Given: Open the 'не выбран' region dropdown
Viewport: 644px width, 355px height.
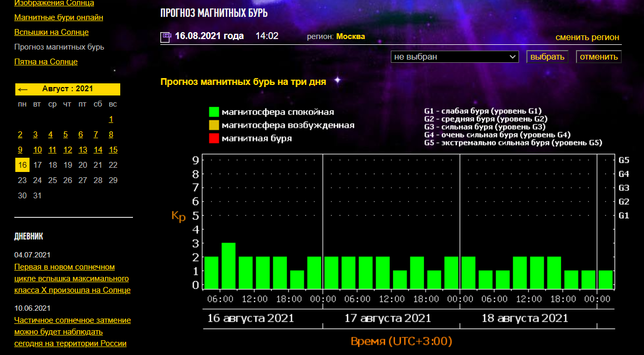Looking at the screenshot, I should click(455, 56).
